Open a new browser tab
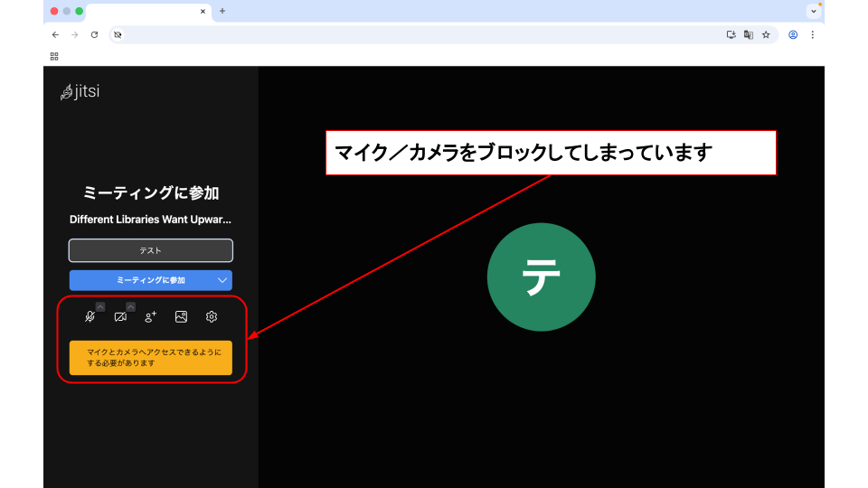Image resolution: width=868 pixels, height=488 pixels. click(x=222, y=11)
